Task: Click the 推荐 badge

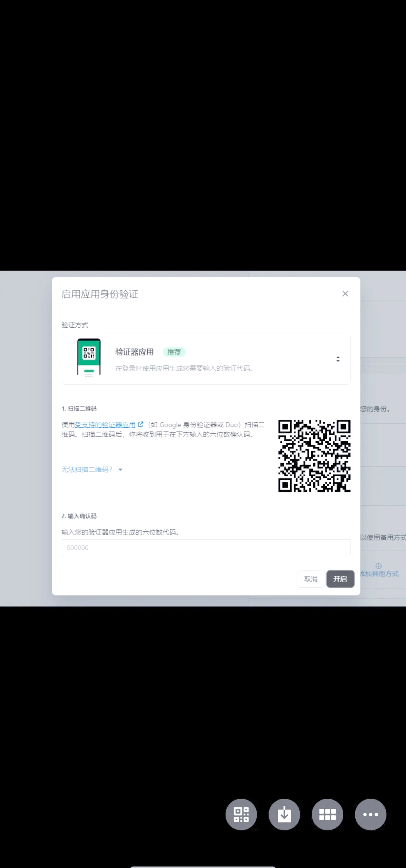Action: coord(174,352)
